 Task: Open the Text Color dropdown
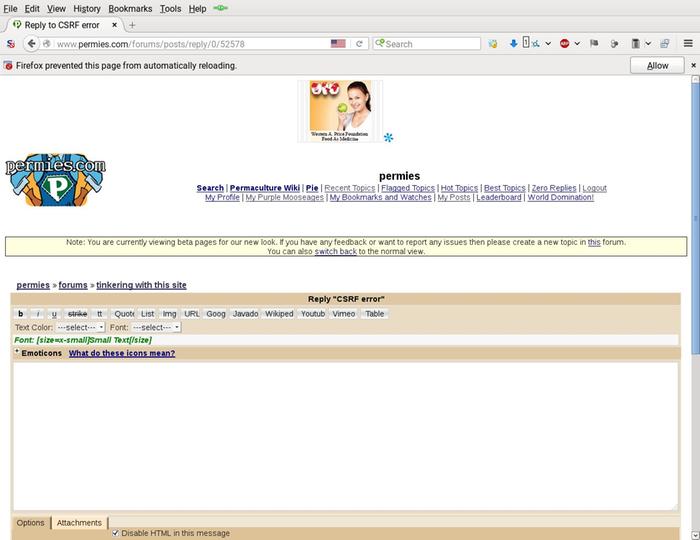click(80, 327)
